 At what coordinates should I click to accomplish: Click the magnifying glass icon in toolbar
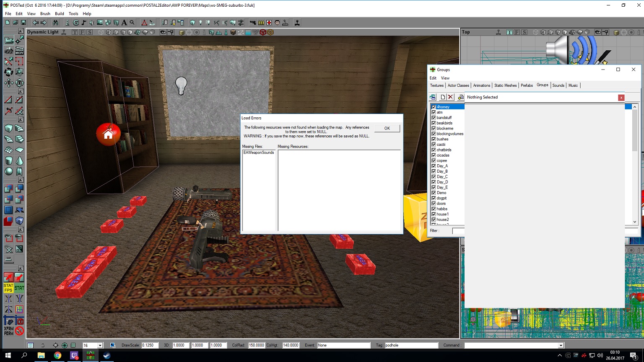pos(132,23)
